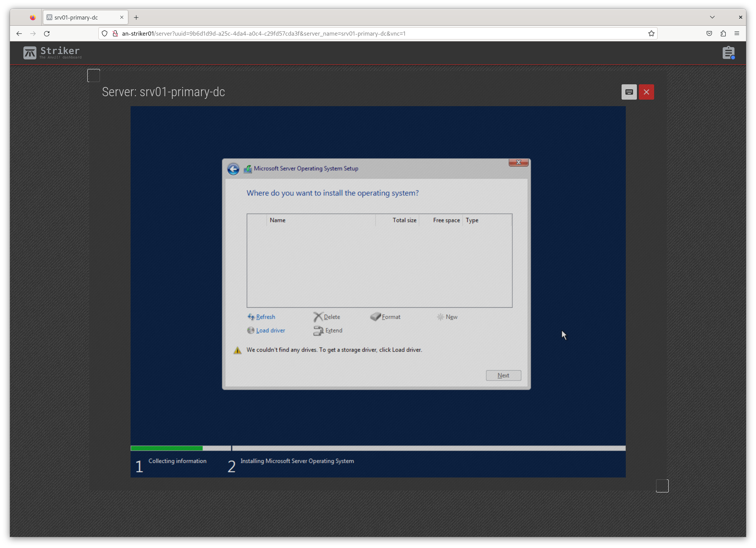The height and width of the screenshot is (548, 756).
Task: Click the Extend partition option
Action: click(x=334, y=330)
